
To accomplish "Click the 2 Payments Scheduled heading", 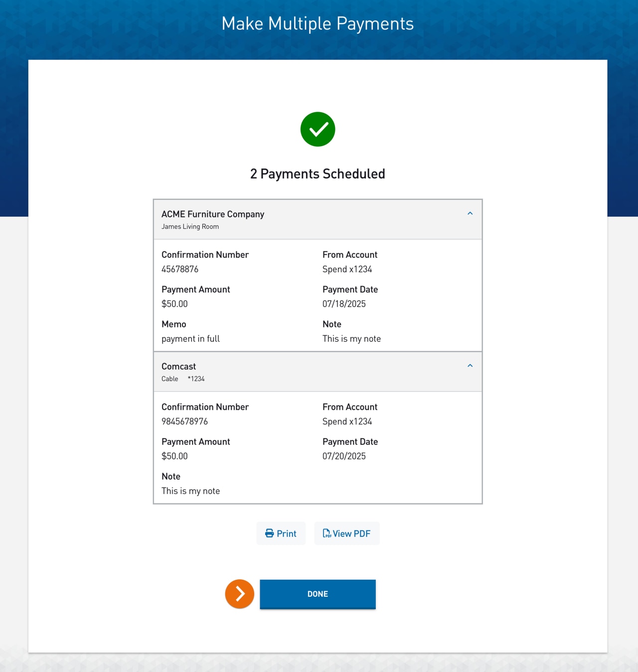I will click(318, 173).
